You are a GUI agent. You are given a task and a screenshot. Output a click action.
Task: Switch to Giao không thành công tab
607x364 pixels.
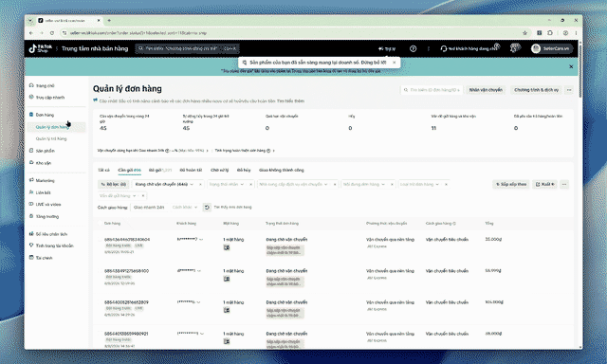tap(282, 171)
